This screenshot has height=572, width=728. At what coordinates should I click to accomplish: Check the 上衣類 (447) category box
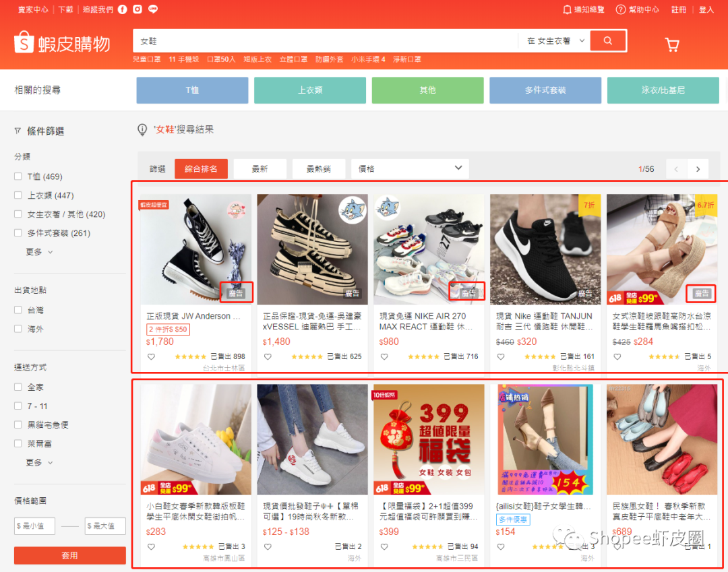(18, 195)
